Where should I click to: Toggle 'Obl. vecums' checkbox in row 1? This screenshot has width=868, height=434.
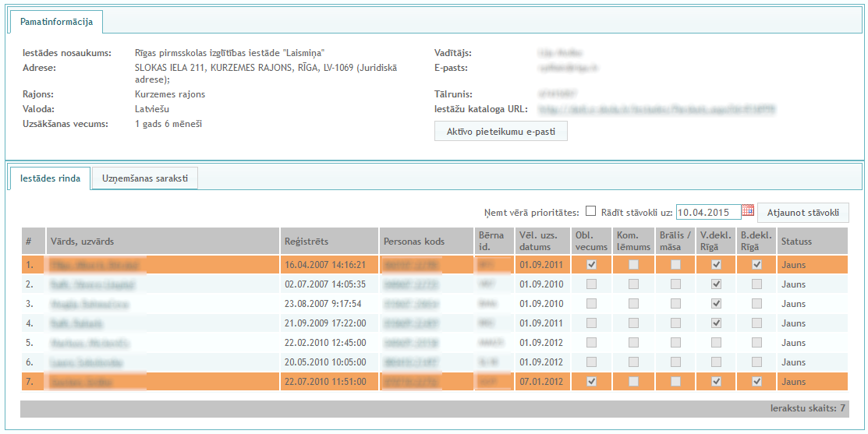pyautogui.click(x=591, y=265)
